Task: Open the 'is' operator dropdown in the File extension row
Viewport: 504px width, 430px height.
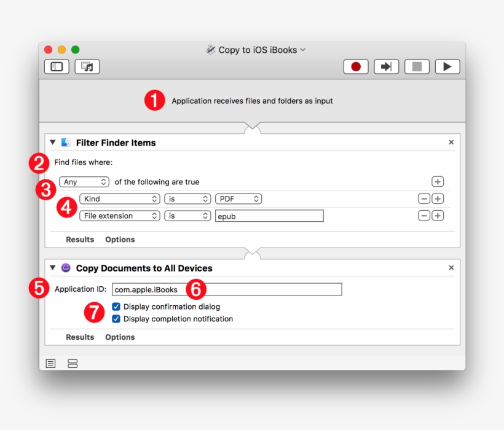Action: tap(187, 216)
